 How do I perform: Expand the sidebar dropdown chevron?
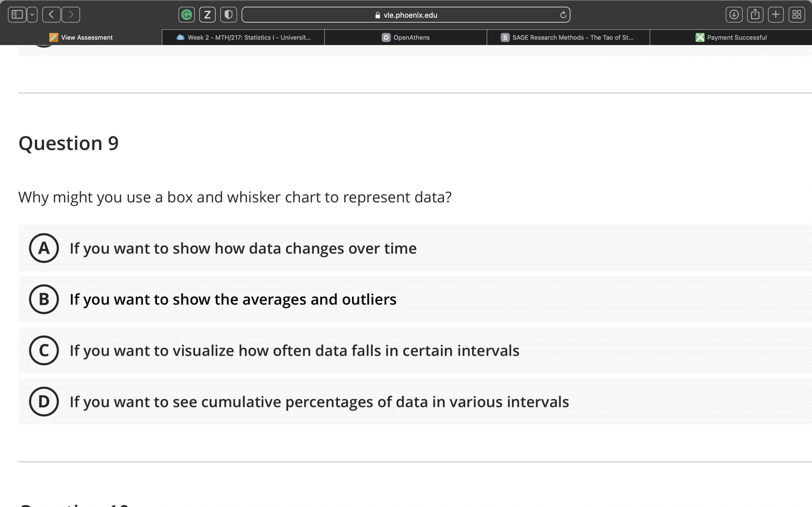[x=32, y=15]
